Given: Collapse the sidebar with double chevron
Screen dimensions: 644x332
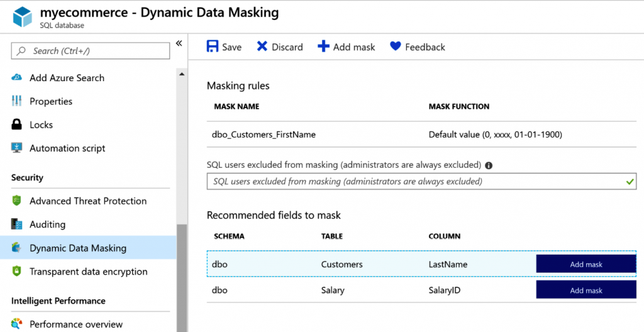Looking at the screenshot, I should [x=179, y=43].
